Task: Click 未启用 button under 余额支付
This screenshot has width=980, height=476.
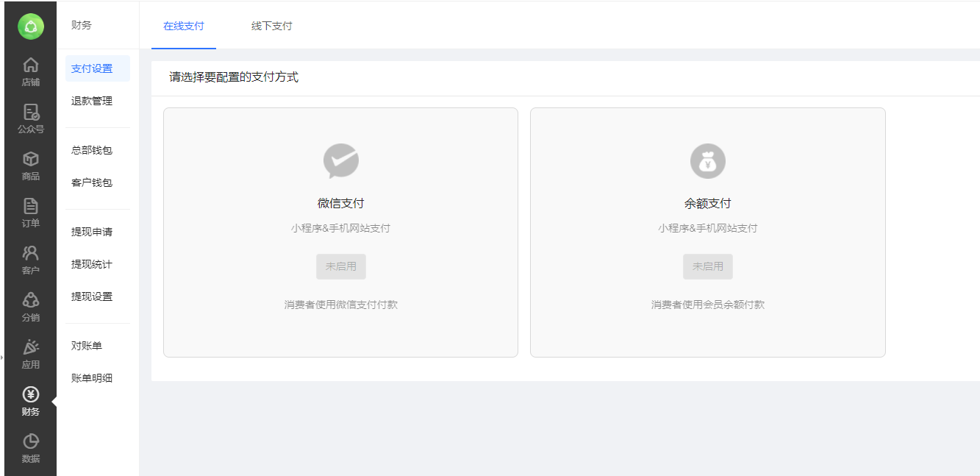Action: pos(707,266)
